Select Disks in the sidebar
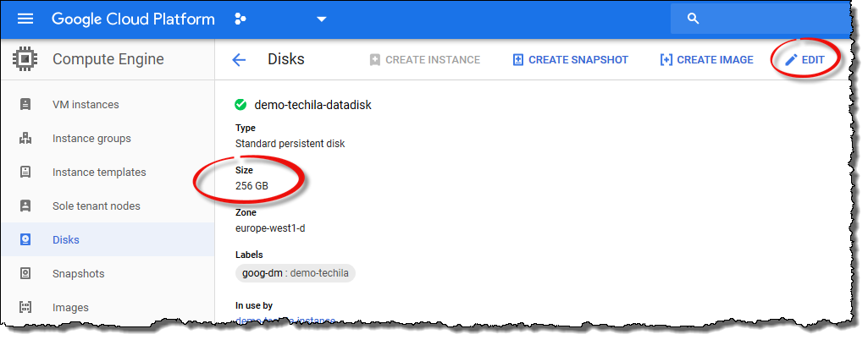868x340 pixels. tap(65, 240)
